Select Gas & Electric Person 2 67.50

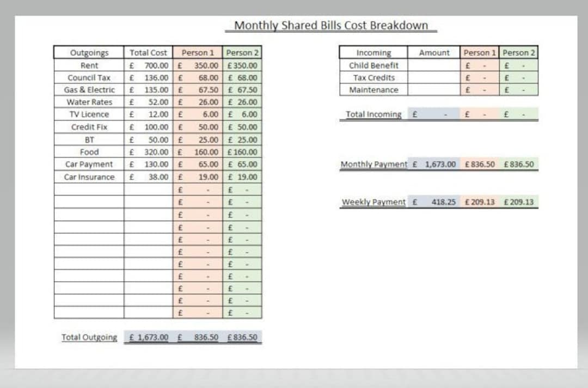point(242,90)
